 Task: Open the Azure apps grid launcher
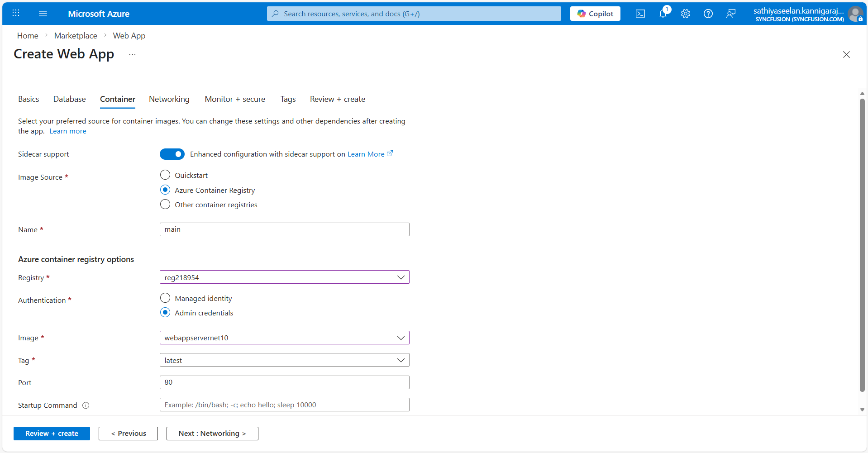(16, 13)
